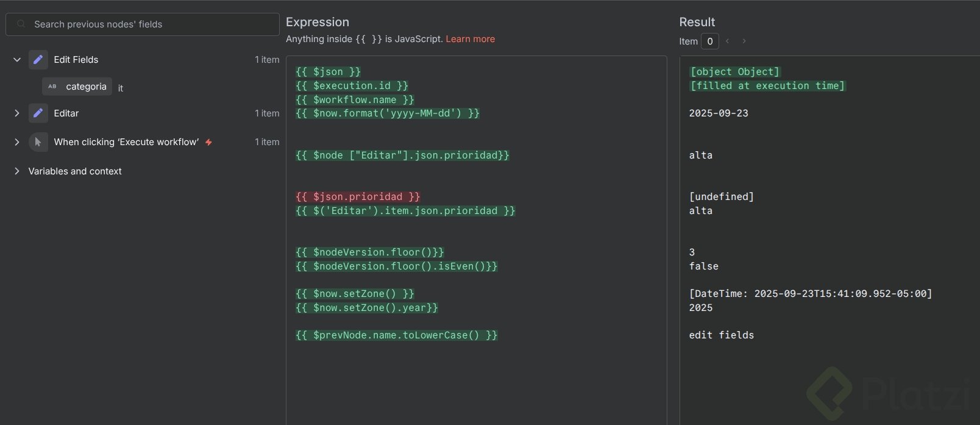This screenshot has height=425, width=980.
Task: Click the Execute workflow cursor icon
Action: tap(38, 142)
